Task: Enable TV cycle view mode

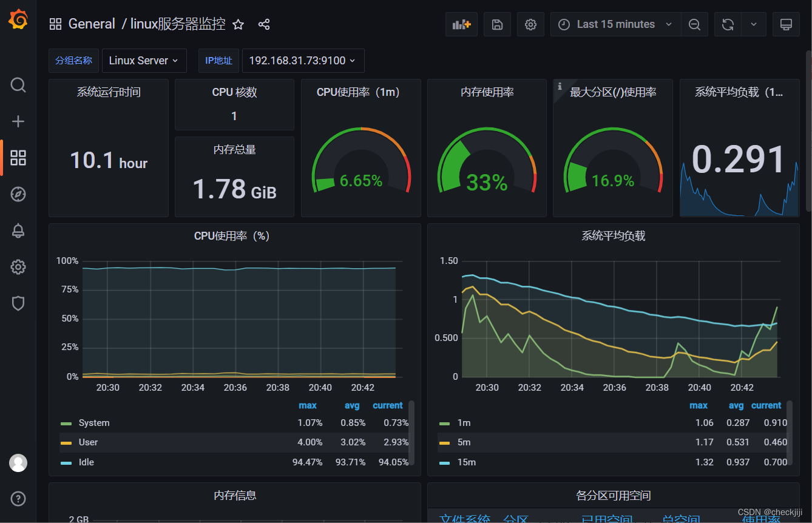Action: 785,24
